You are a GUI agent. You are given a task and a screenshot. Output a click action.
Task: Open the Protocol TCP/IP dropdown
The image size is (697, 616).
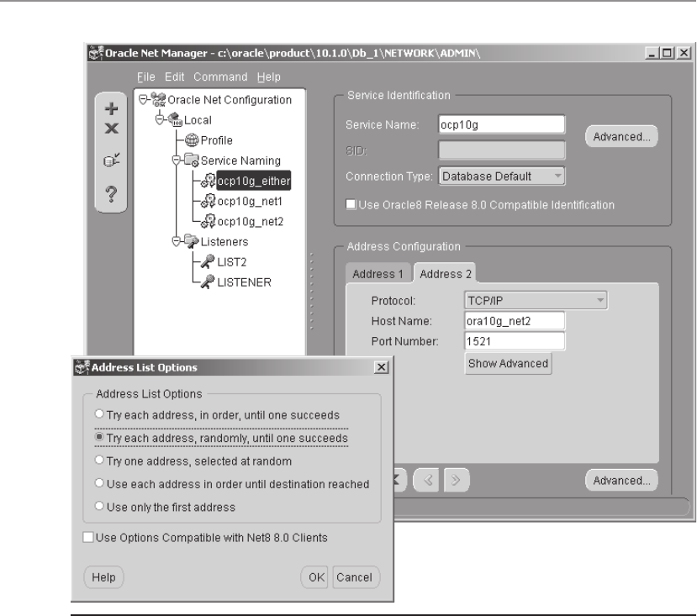pos(536,301)
